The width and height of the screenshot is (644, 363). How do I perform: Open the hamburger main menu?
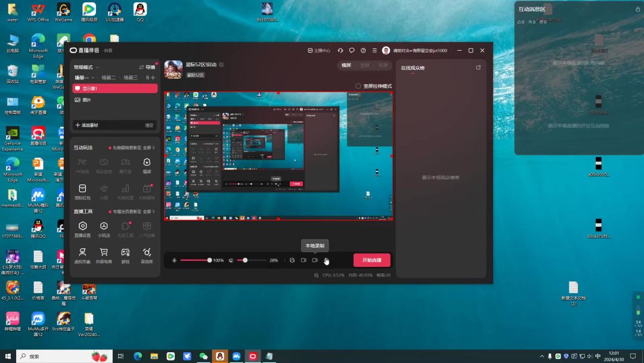point(374,51)
